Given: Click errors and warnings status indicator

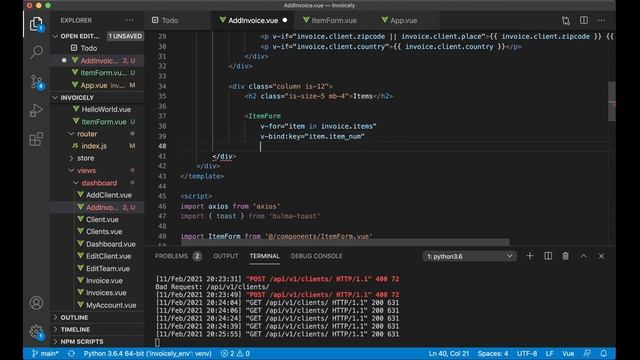Looking at the screenshot, I should [x=235, y=353].
